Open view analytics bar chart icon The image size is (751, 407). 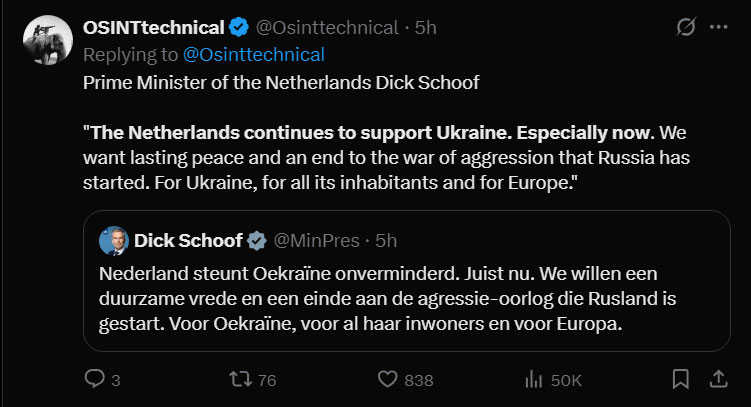(532, 380)
